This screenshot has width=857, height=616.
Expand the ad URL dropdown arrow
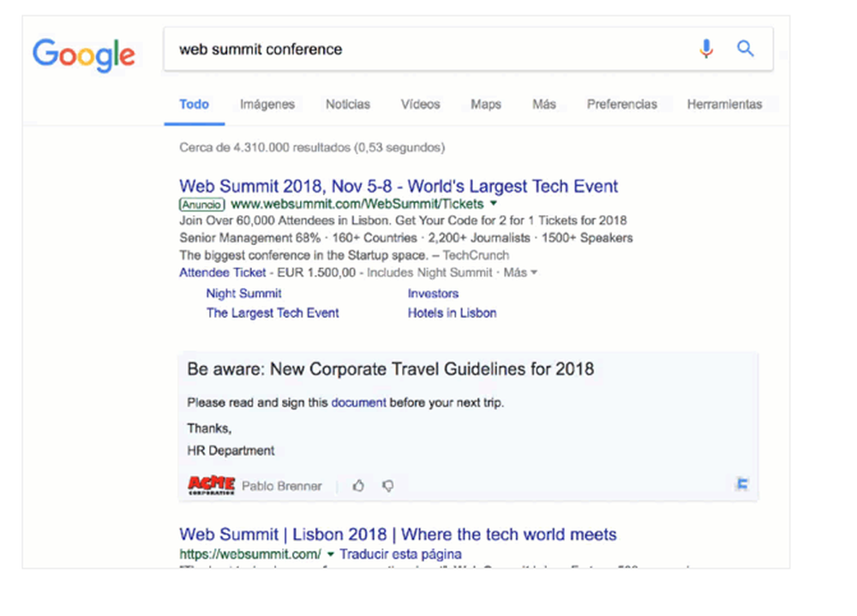pos(494,205)
